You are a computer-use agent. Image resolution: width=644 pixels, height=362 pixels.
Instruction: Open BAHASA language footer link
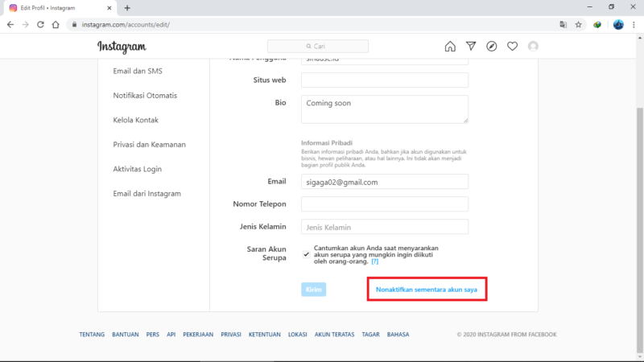(x=398, y=335)
